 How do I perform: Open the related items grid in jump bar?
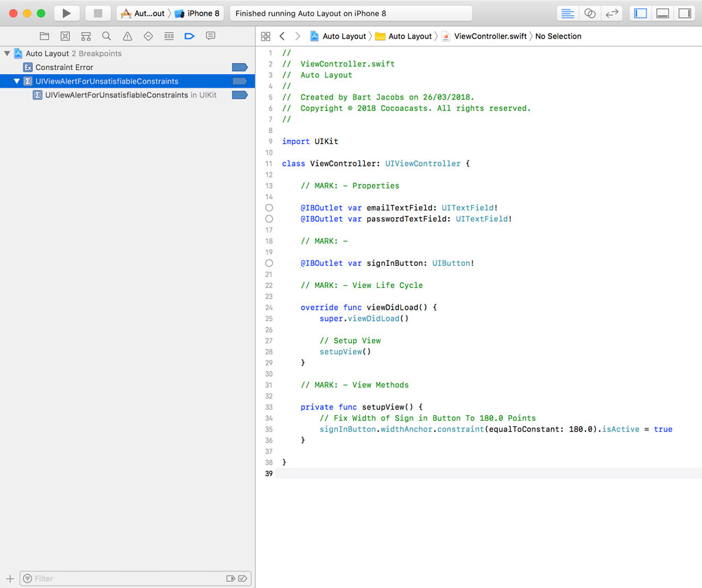(x=266, y=36)
